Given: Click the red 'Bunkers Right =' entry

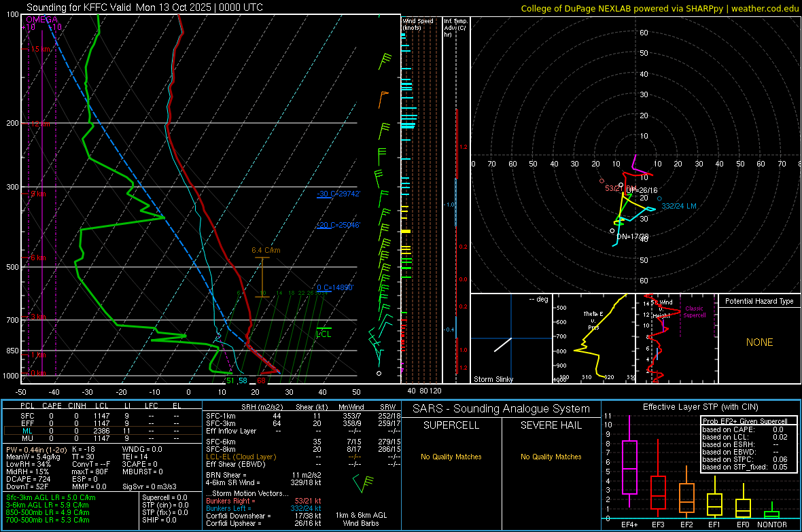Looking at the screenshot, I should point(264,501).
